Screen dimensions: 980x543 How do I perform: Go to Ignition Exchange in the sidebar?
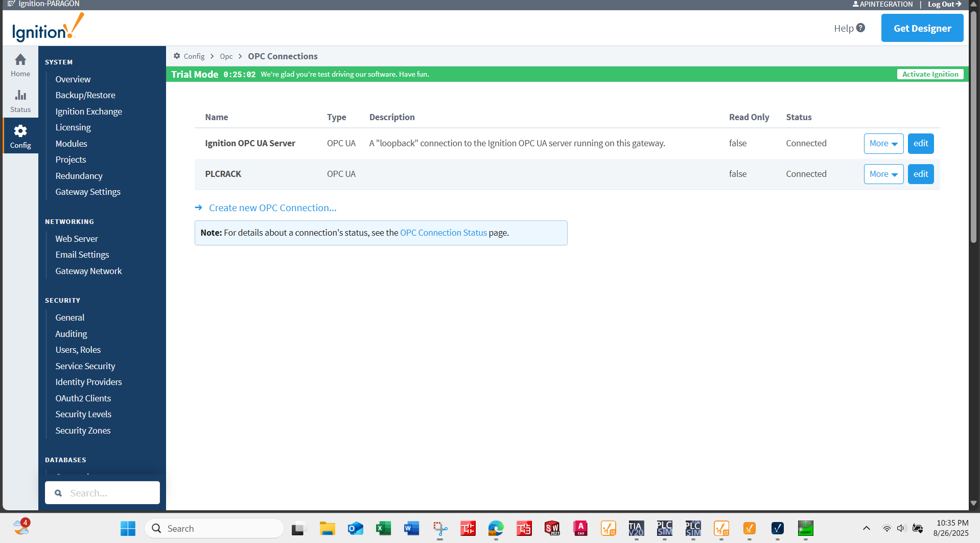pos(89,111)
